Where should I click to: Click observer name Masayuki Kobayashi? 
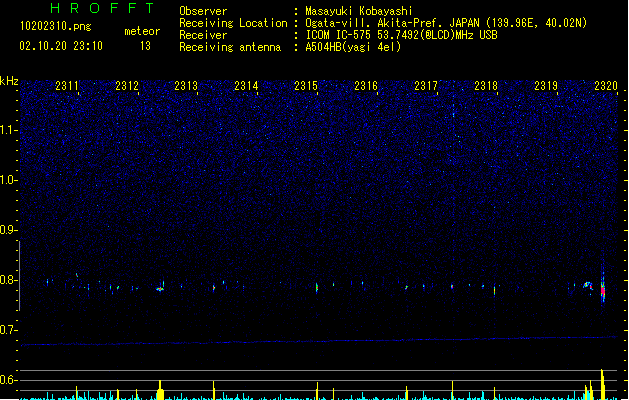[x=359, y=11]
